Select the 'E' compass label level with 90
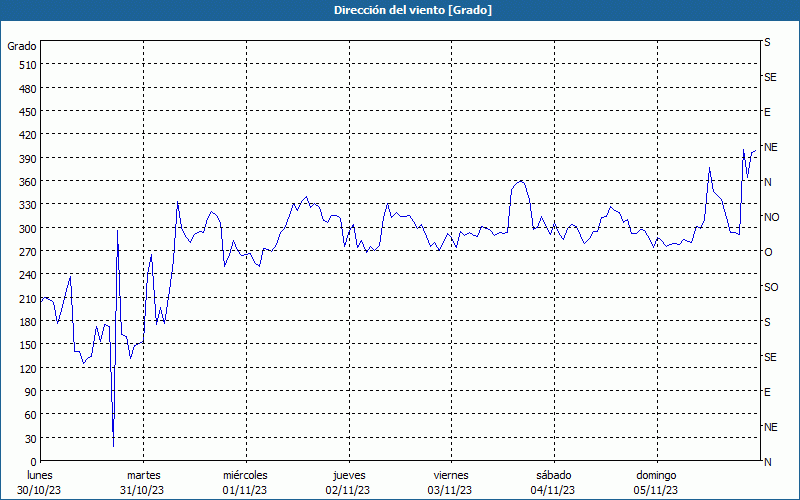800x500 pixels. coord(767,392)
